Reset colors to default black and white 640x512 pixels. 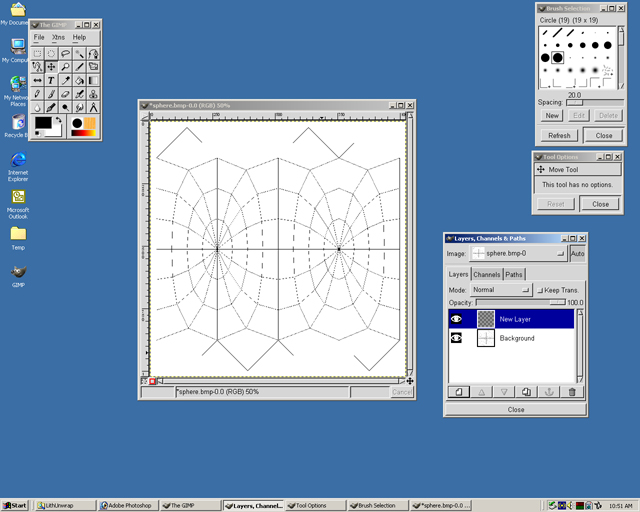click(38, 133)
